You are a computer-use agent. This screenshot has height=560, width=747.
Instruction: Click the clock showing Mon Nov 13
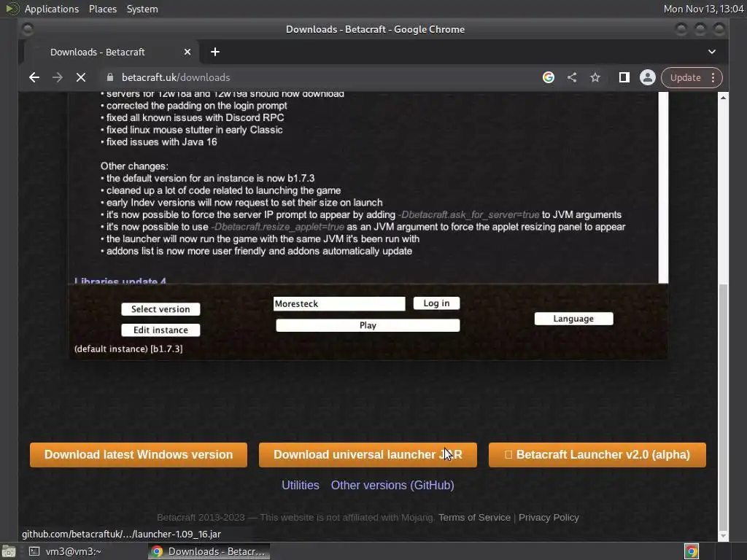704,9
